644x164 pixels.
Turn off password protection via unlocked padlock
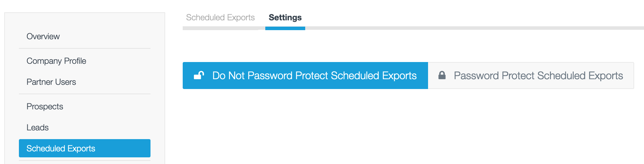199,75
